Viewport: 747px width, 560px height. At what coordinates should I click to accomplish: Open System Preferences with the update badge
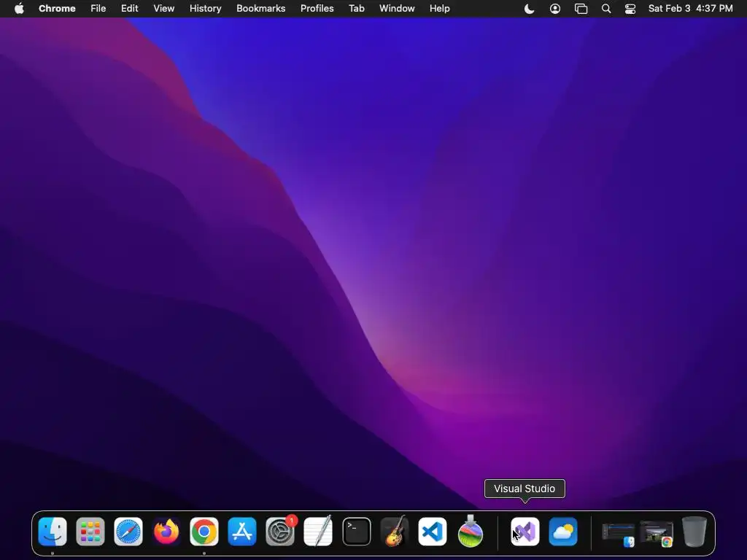pos(280,532)
